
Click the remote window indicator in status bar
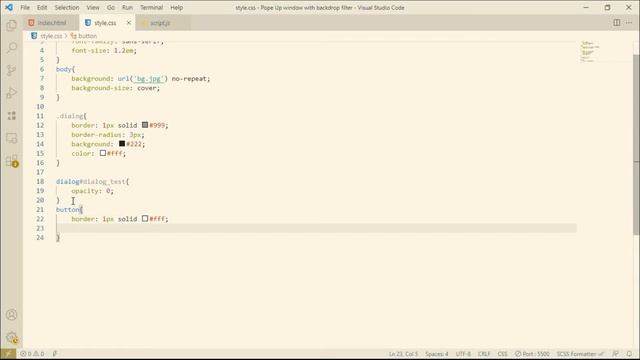[8, 354]
